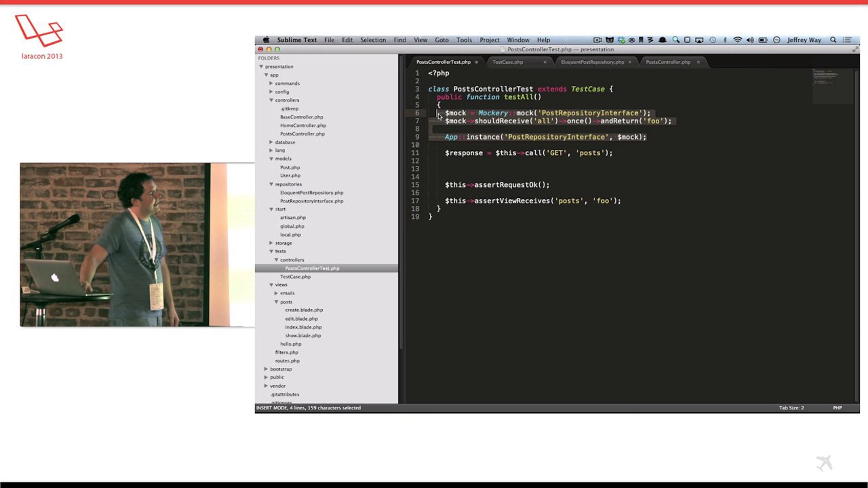Switch to the TestCase.php tab
Image resolution: width=868 pixels, height=488 pixels.
pos(507,62)
